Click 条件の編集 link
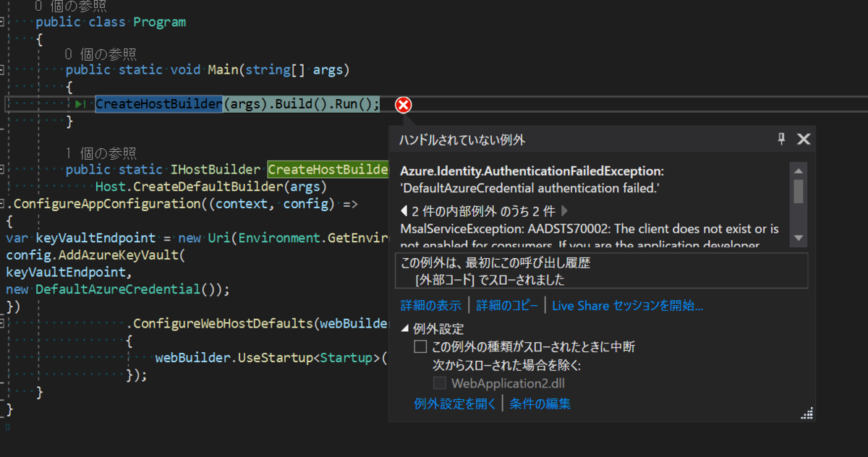This screenshot has width=868, height=457. tap(540, 403)
